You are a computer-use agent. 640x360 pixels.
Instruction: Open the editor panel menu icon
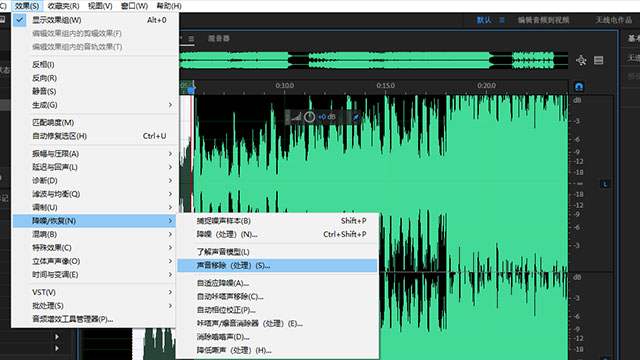click(x=191, y=39)
